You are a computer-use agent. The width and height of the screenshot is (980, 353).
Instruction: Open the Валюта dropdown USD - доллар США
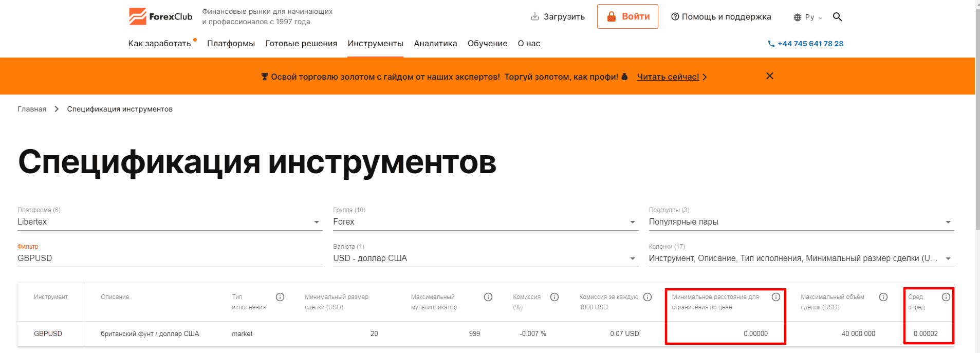486,258
